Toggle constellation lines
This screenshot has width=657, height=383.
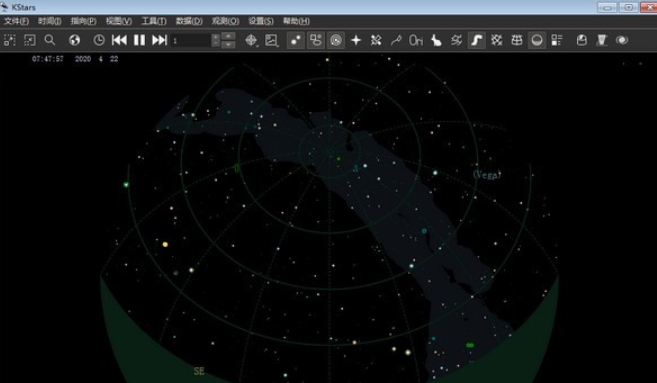coord(396,40)
